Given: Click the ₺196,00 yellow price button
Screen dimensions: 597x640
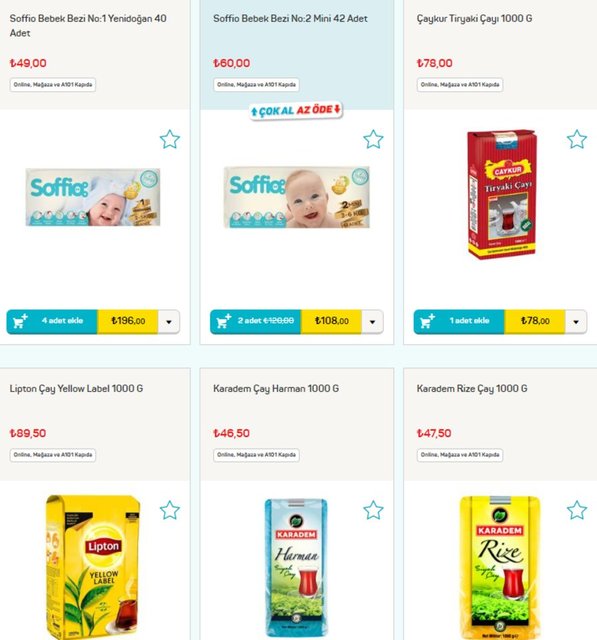Looking at the screenshot, I should click(x=128, y=321).
